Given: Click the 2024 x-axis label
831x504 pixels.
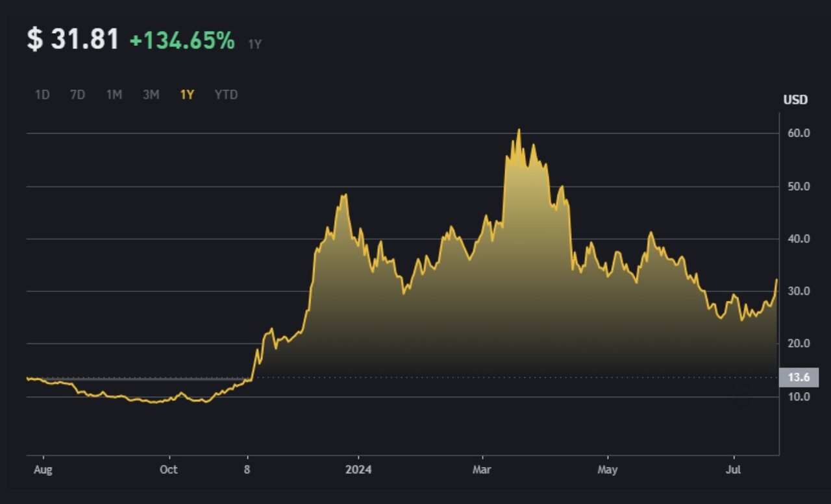Looking at the screenshot, I should coord(359,470).
